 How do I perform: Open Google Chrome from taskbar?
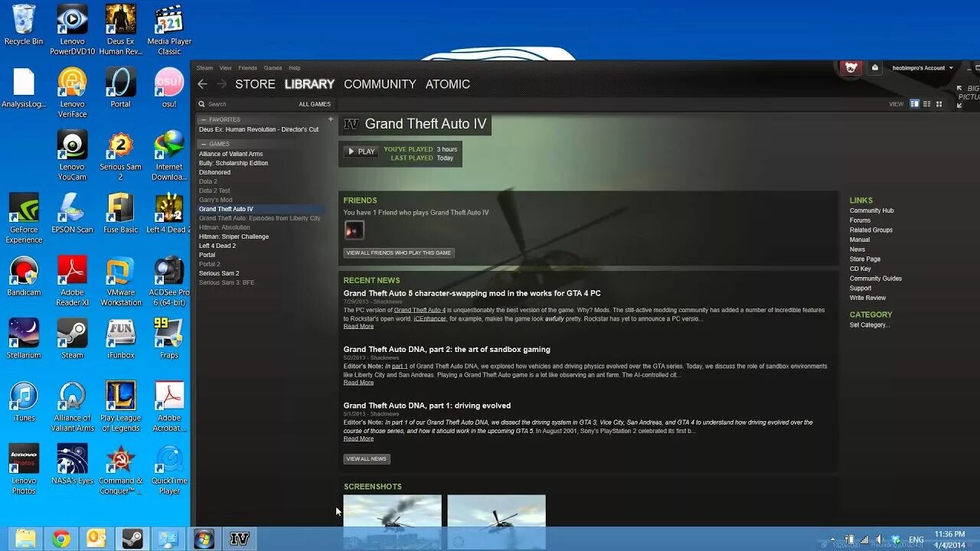(61, 539)
